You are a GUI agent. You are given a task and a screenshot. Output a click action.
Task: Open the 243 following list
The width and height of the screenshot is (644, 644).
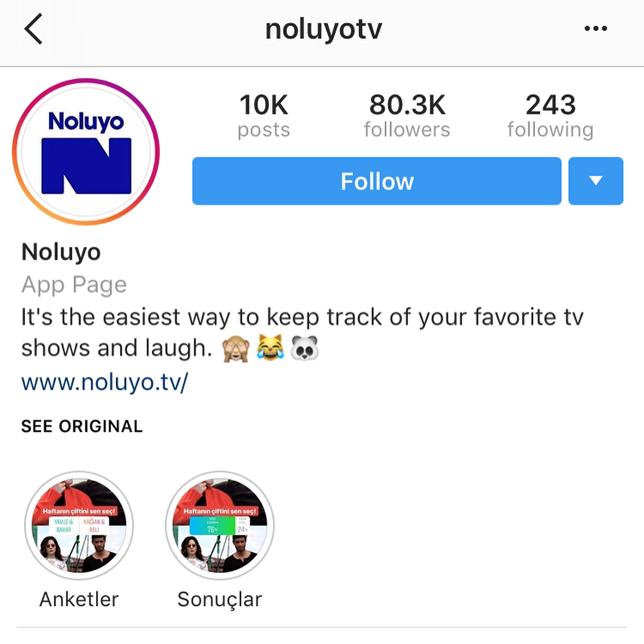(x=550, y=116)
